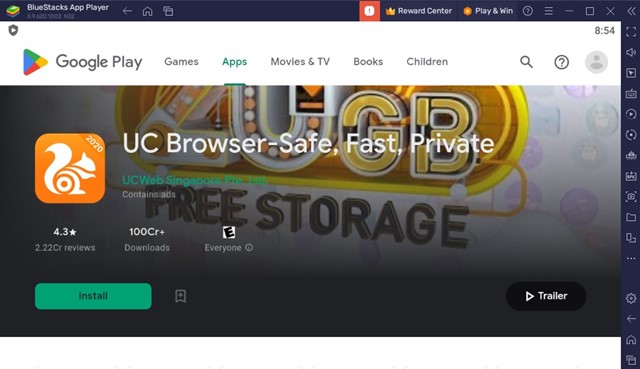
Task: Click the 4.3 star rating
Action: coord(65,232)
